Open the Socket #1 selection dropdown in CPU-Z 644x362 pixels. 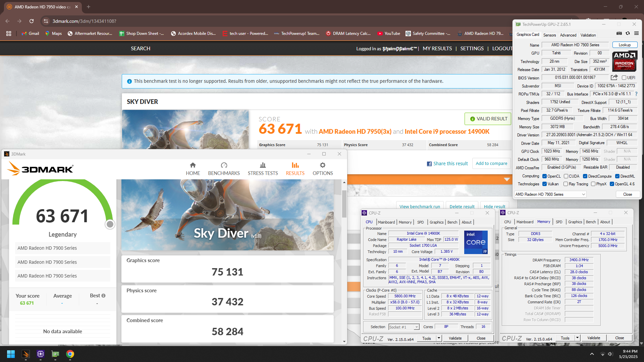point(404,327)
